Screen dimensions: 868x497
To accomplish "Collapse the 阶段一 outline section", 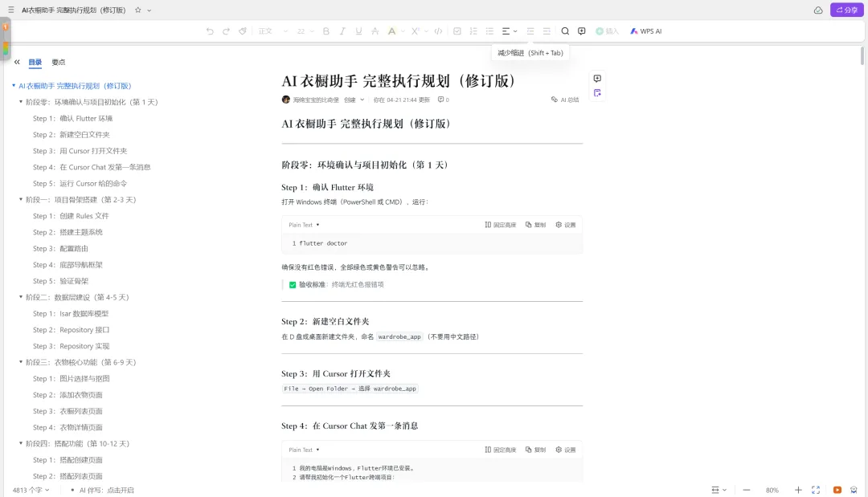I will coord(21,200).
